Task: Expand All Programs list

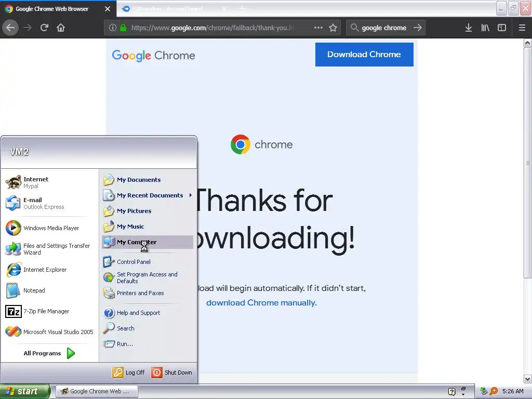Action: 49,353
